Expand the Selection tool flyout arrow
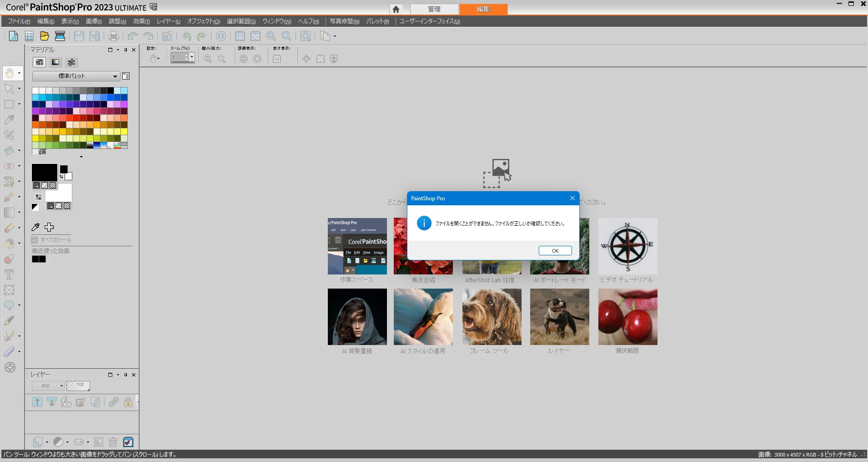The image size is (868, 462). [x=19, y=104]
